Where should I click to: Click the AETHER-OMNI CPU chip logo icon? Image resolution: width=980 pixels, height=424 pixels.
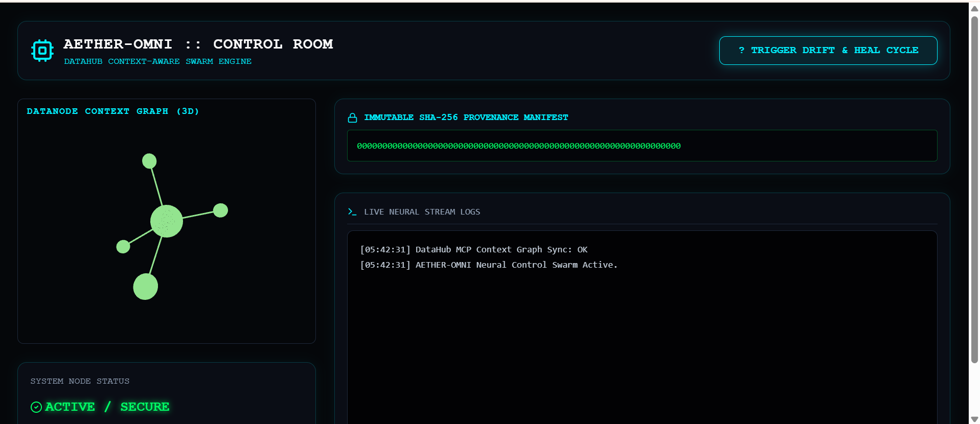42,51
